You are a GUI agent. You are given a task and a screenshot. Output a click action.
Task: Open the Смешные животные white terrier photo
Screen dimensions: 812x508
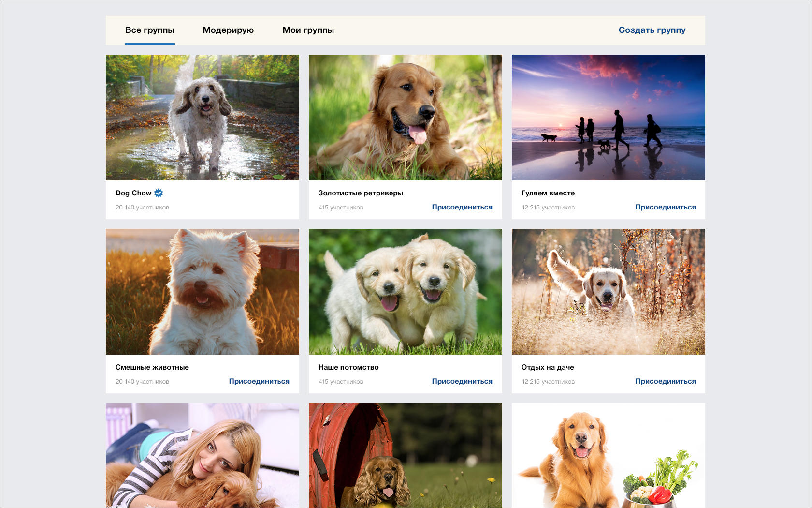click(203, 292)
